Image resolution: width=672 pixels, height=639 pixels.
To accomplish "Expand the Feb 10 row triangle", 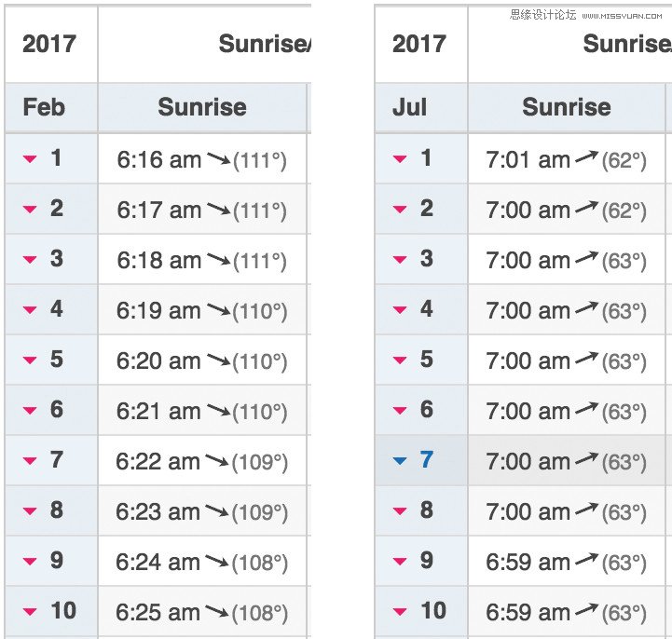I will (30, 612).
